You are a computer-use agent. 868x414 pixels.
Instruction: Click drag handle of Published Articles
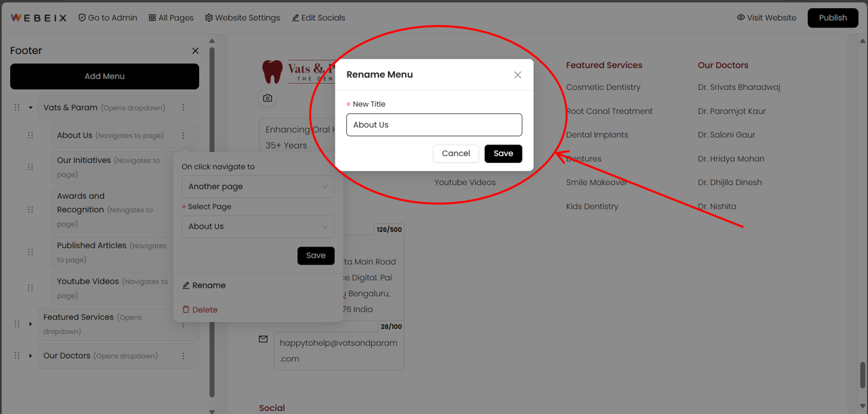(30, 252)
